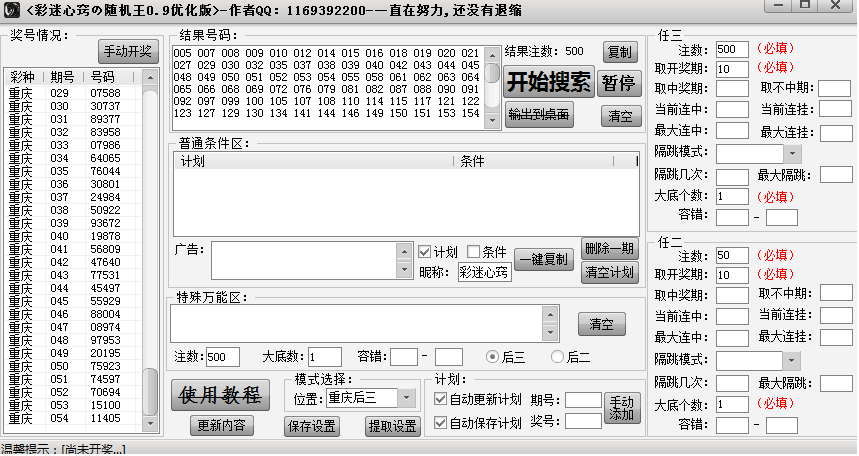Image resolution: width=859 pixels, height=456 pixels.
Task: Click 昵称 field showing 彩迷心窍
Action: pos(485,272)
